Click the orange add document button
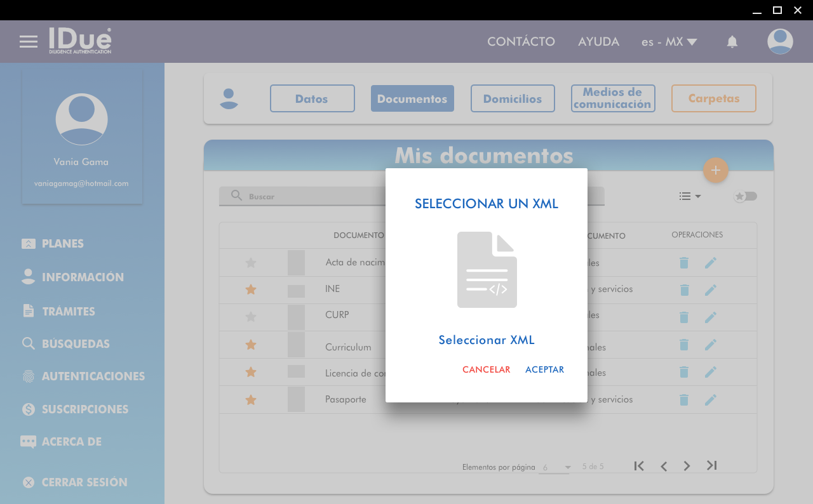The height and width of the screenshot is (504, 813). (715, 170)
